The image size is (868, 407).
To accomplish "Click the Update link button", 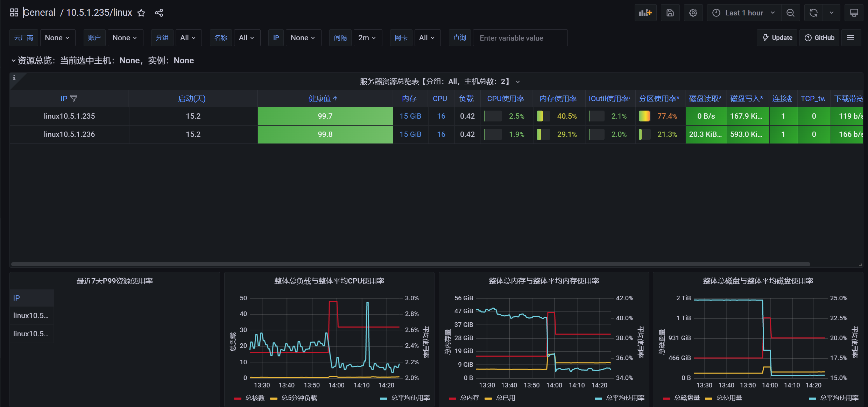I will (x=777, y=38).
